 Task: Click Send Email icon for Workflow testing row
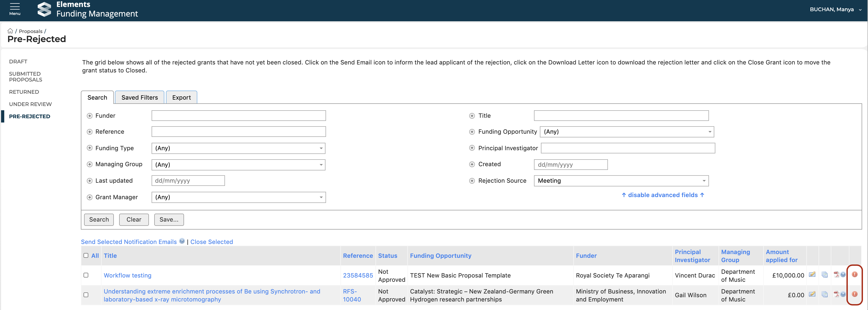click(x=812, y=275)
